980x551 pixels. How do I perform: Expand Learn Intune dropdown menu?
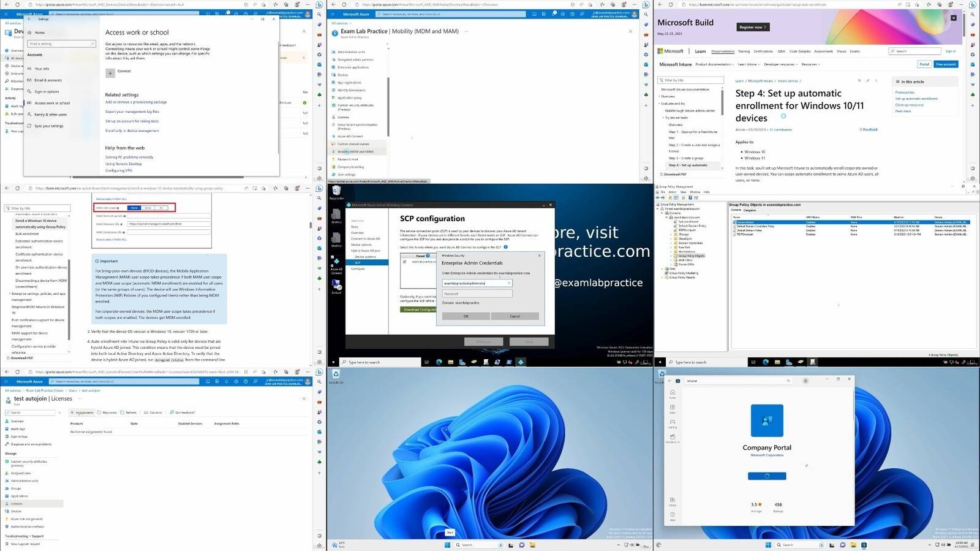tap(748, 64)
